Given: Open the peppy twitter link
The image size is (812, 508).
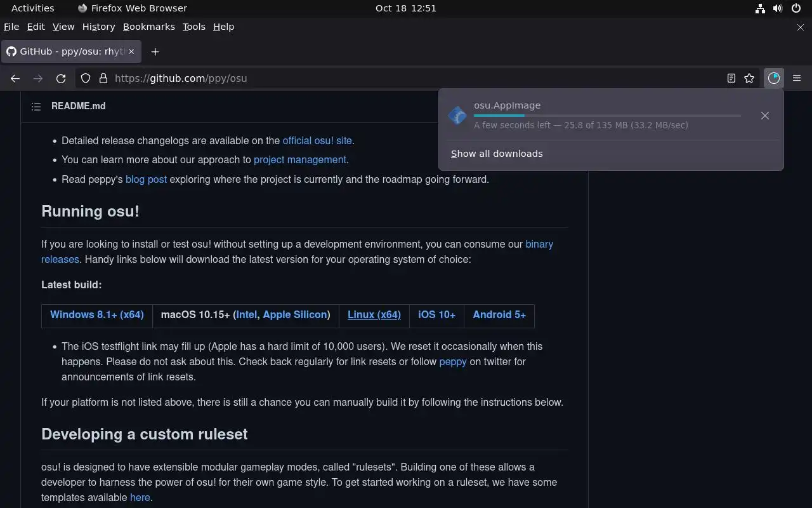Looking at the screenshot, I should 453,361.
